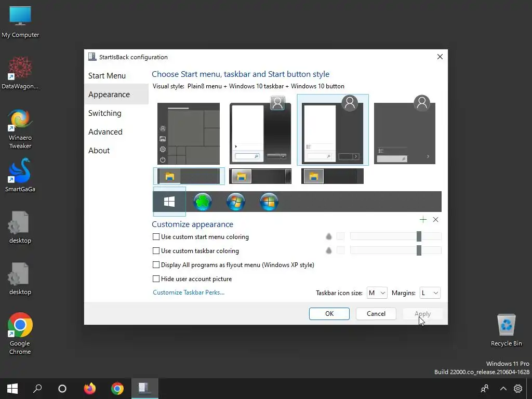532x399 pixels.
Task: Launch Winaero Tweaker from the desktop
Action: pos(20,129)
